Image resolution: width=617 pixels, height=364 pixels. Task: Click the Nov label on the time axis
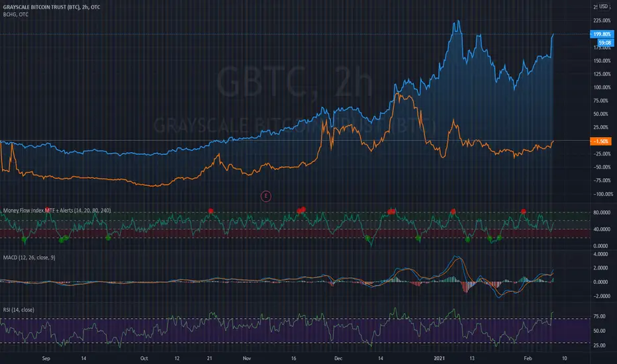pos(247,359)
